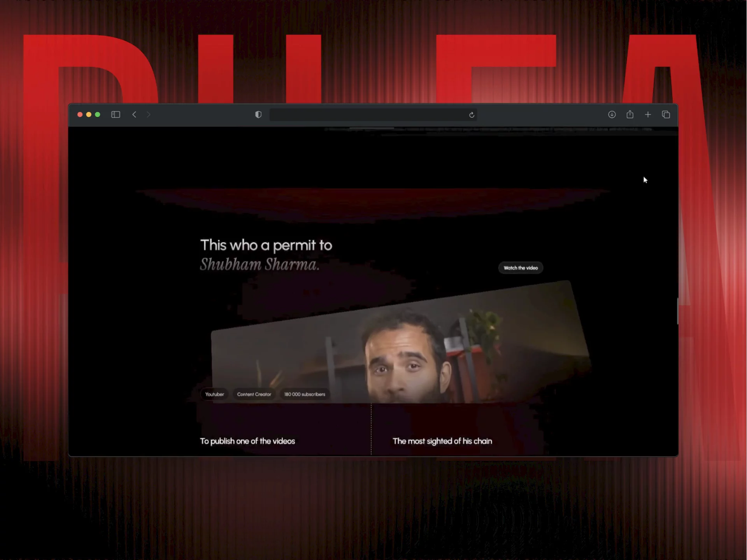
Task: Click "The most sighted of his chain" text
Action: pos(442,441)
